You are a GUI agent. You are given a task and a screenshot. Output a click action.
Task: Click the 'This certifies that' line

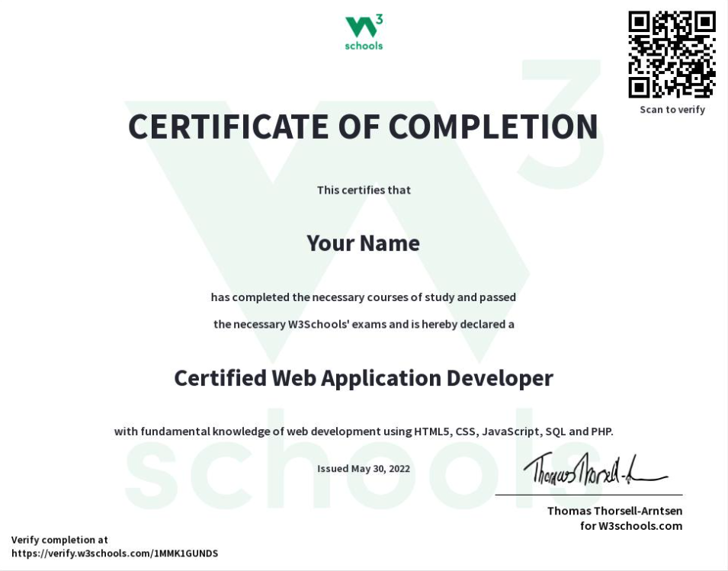364,190
